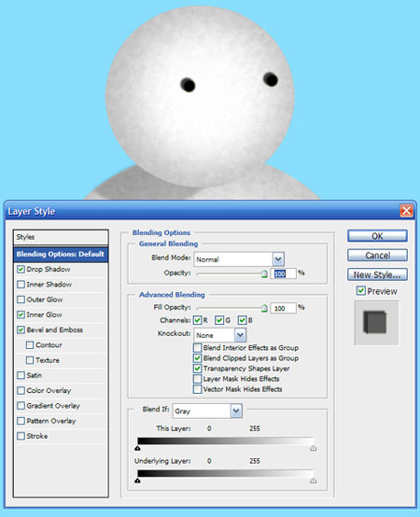Disable the Drop Shadow effect checkbox

click(21, 269)
